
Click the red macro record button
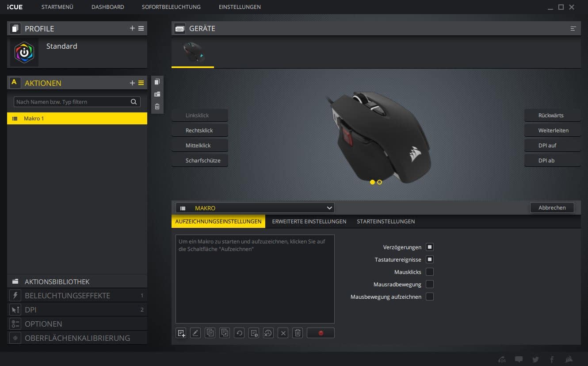click(321, 333)
